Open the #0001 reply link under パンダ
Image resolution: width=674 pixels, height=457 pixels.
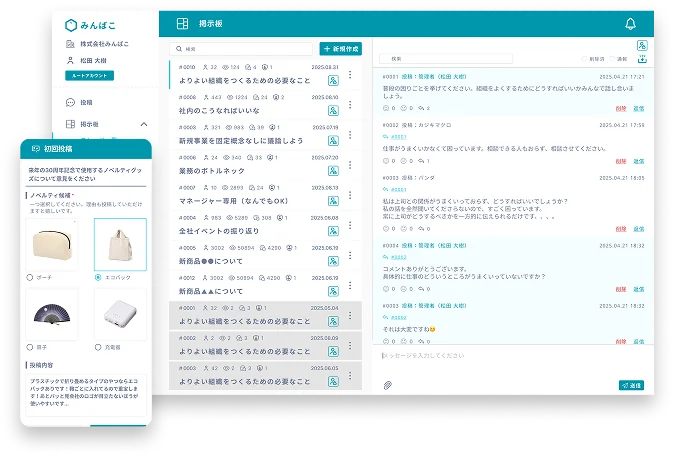tap(398, 190)
